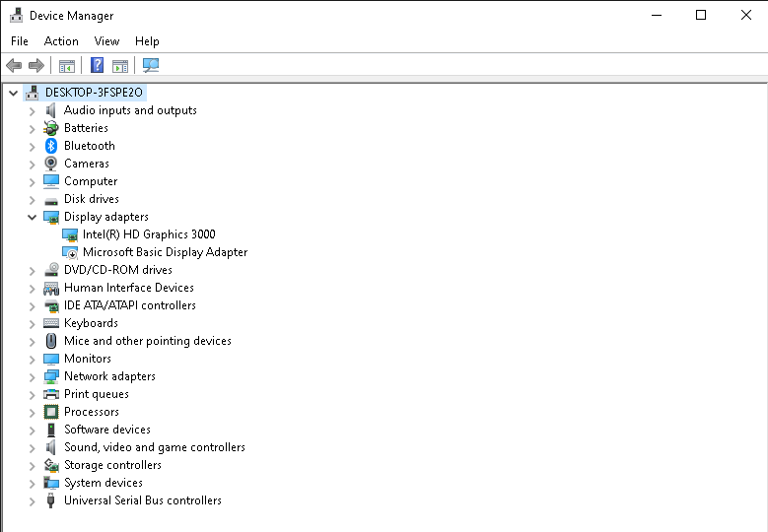Viewport: 768px width, 532px height.
Task: Select the Storage controllers label
Action: point(112,465)
